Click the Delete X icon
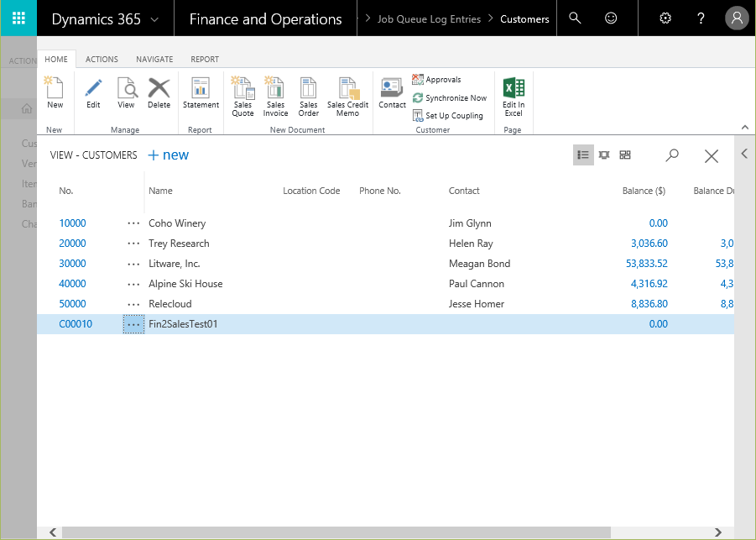This screenshot has width=756, height=540. coord(159,92)
